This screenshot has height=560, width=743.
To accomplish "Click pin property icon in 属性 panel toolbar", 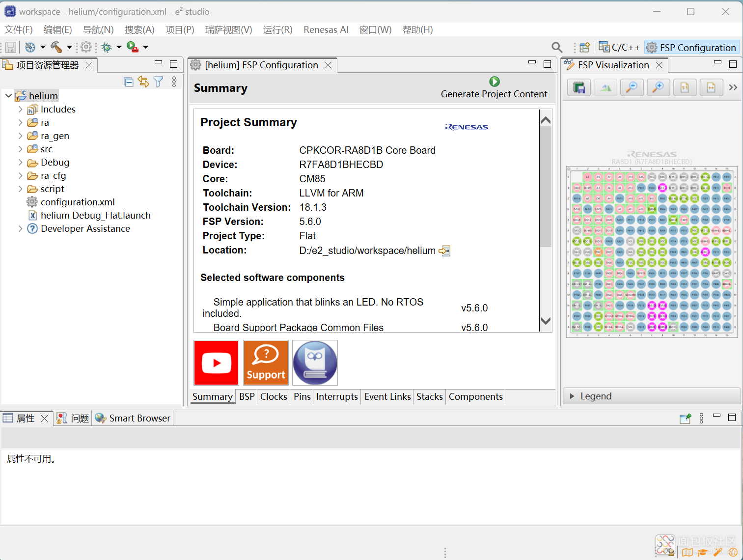I will pyautogui.click(x=685, y=418).
